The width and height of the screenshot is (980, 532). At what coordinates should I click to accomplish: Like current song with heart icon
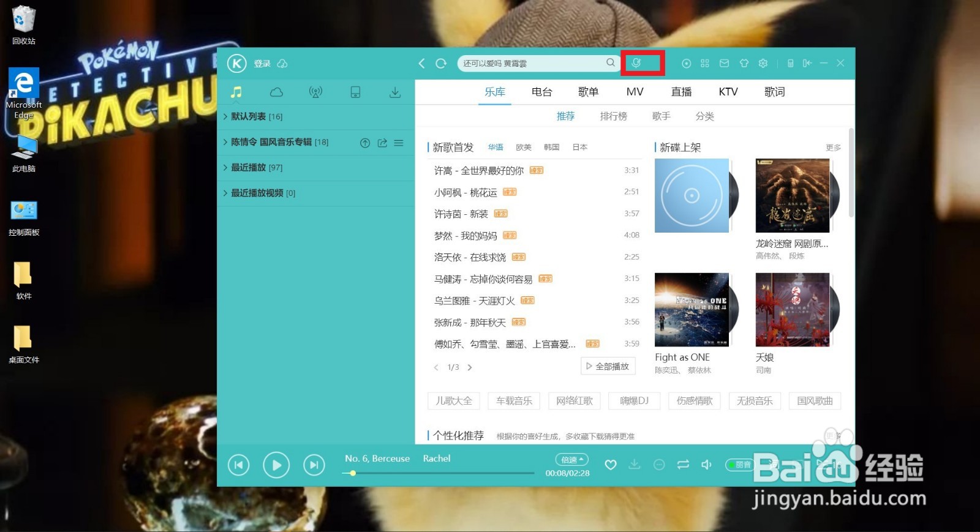pos(611,465)
